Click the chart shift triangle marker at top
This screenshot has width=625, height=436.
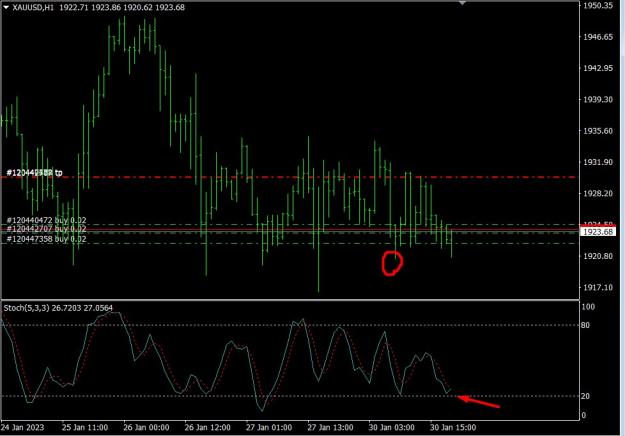tap(462, 3)
